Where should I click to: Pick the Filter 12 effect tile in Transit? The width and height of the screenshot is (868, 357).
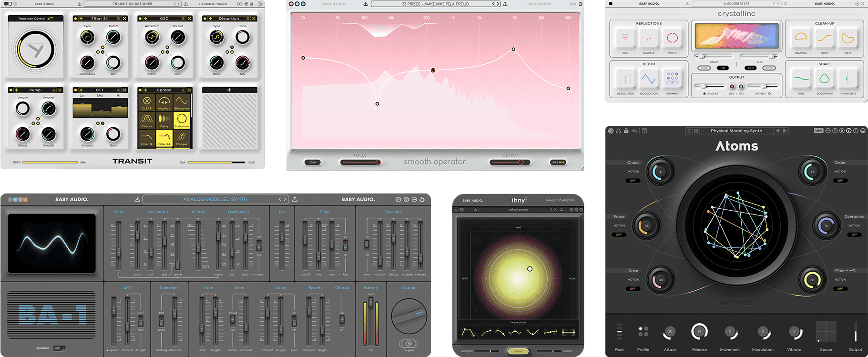point(147,138)
